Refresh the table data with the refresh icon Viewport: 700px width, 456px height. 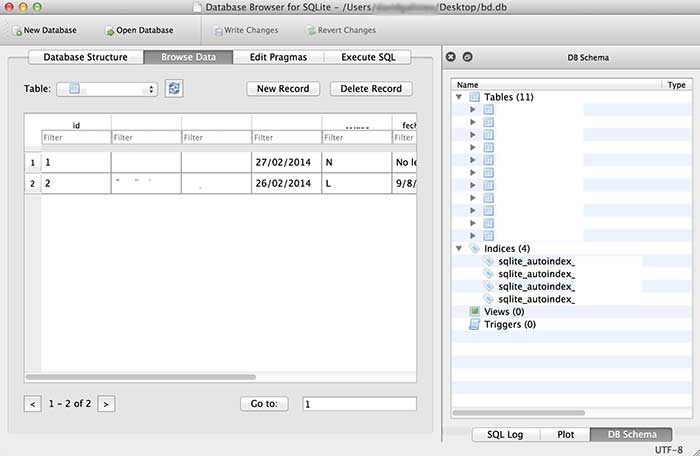pos(174,88)
